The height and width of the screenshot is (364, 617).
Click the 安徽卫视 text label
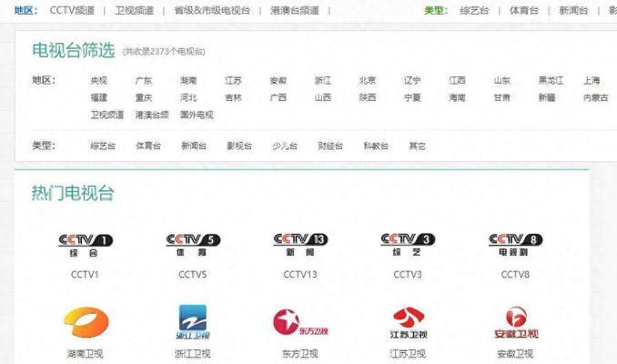tap(515, 354)
